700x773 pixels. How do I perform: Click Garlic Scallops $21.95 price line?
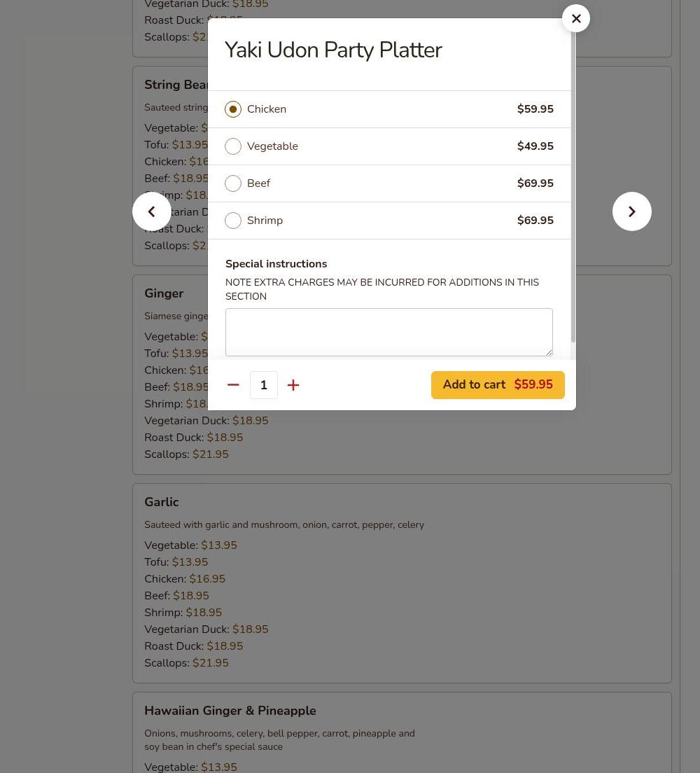click(x=186, y=663)
